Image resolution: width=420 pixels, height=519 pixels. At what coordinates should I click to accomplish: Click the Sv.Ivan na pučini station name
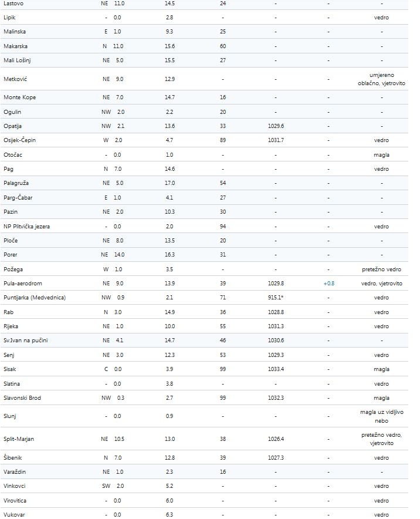27,341
